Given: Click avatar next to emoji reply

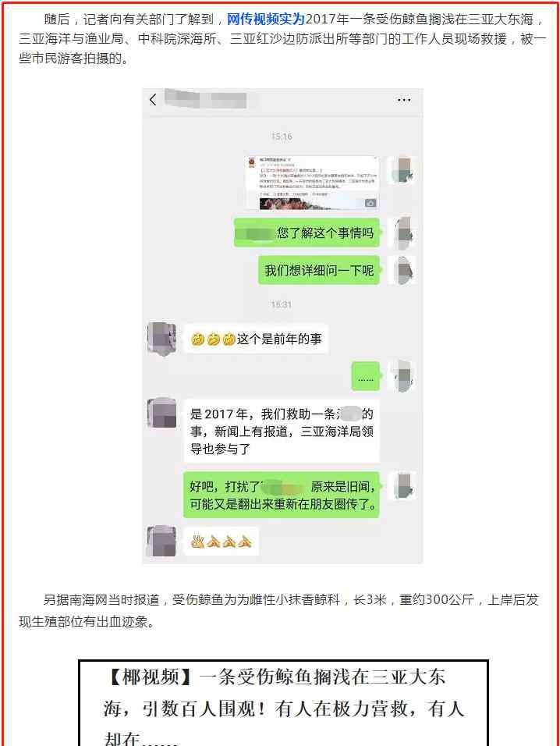Looking at the screenshot, I should tap(161, 541).
